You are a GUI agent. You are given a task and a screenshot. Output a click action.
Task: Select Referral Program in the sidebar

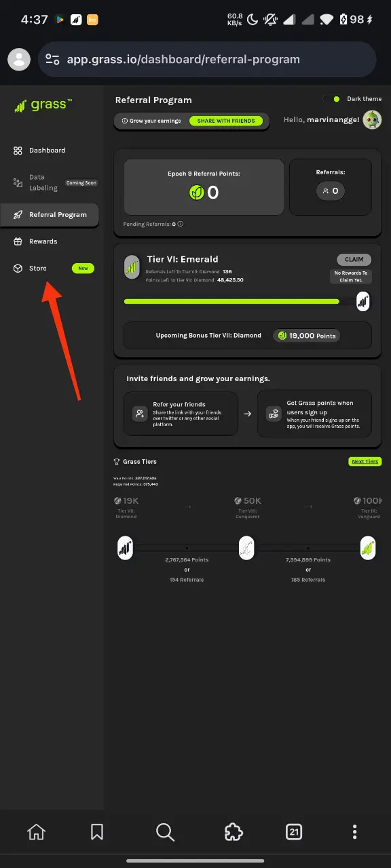pyautogui.click(x=50, y=215)
